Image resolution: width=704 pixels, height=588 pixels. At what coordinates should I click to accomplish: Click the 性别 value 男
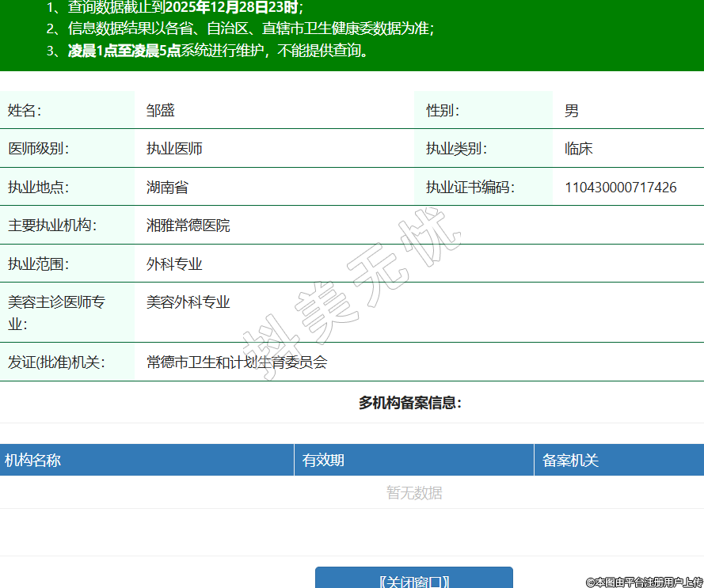[572, 111]
